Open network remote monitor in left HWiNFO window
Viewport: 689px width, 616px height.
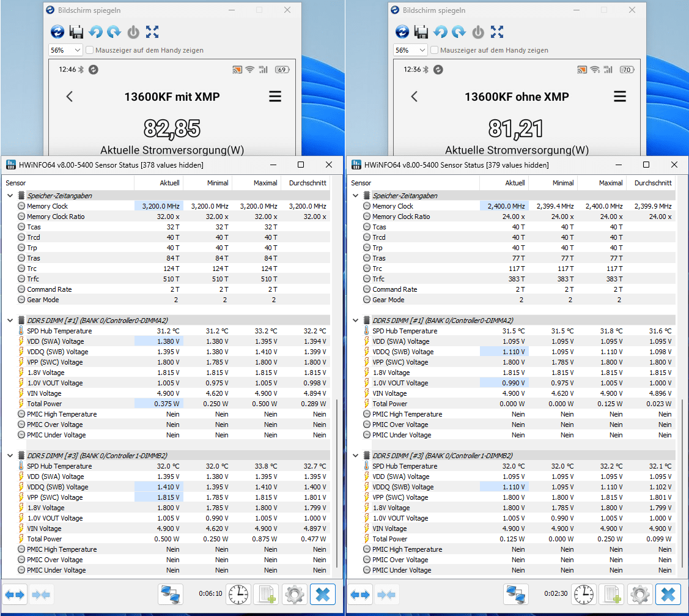(x=171, y=595)
